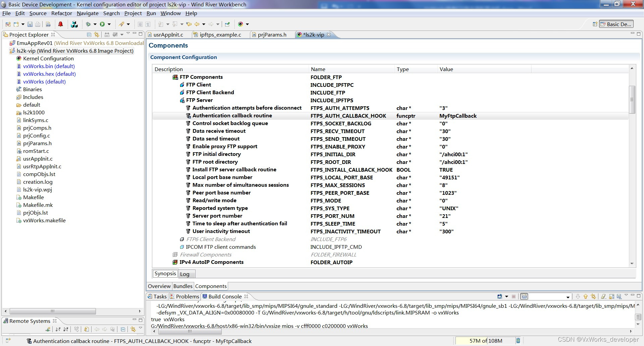Screen dimensions: 644x346
Task: Click the Open Perspective icon
Action: click(595, 24)
